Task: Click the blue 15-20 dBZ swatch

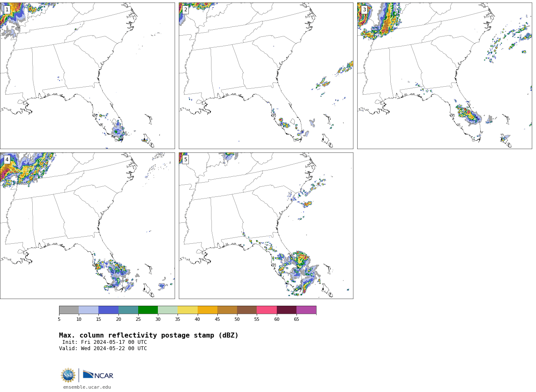Action: coord(108,310)
